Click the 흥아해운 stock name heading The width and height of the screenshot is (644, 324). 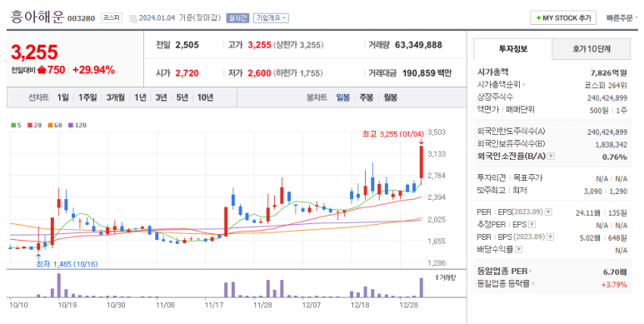37,17
